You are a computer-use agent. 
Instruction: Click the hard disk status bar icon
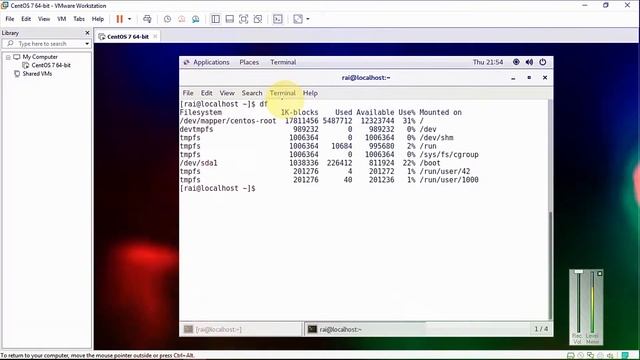(571, 356)
